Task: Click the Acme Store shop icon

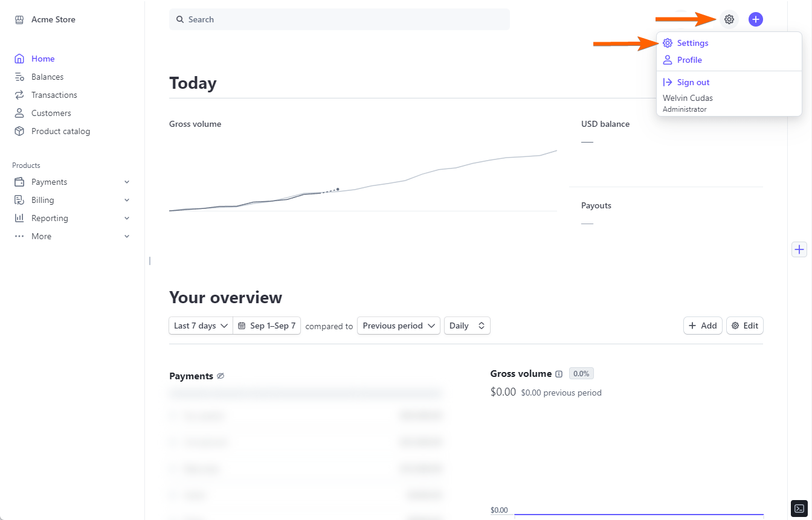Action: pyautogui.click(x=19, y=19)
